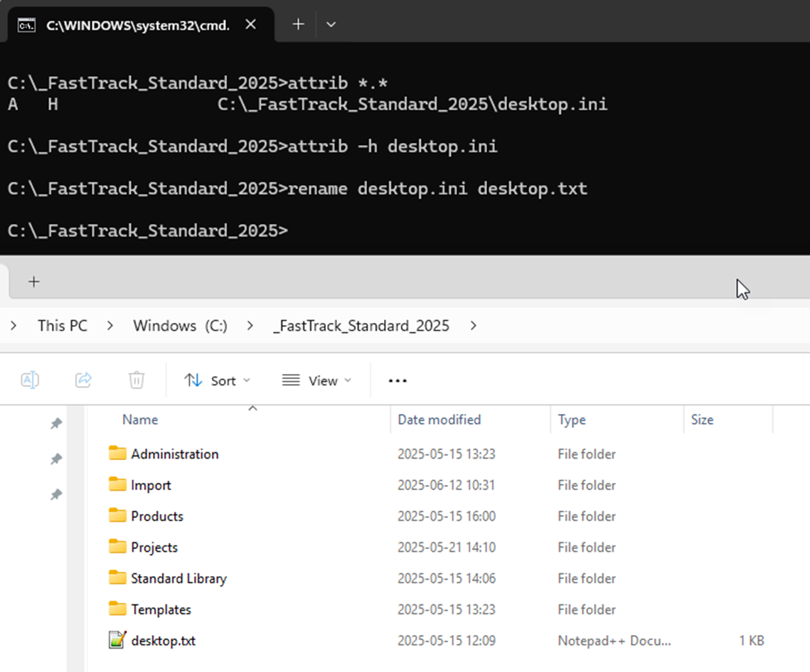Toggle the second pin in the sidebar
The width and height of the screenshot is (810, 672).
pyautogui.click(x=56, y=459)
